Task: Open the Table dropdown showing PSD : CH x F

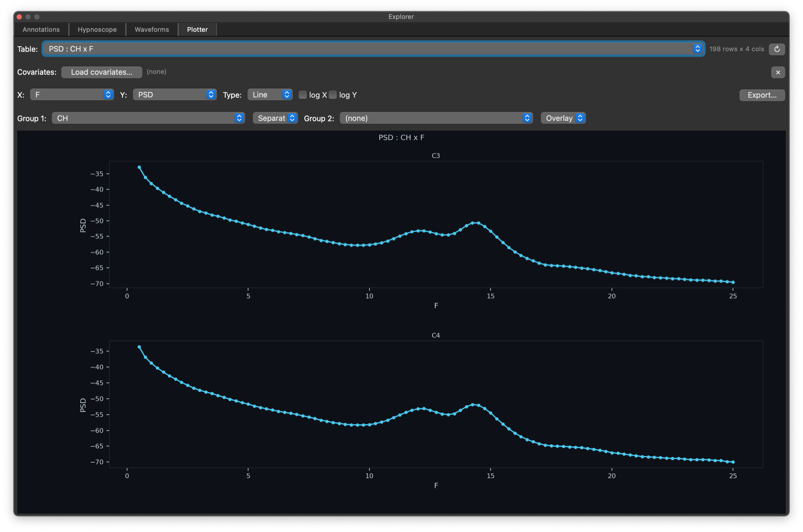Action: [373, 49]
